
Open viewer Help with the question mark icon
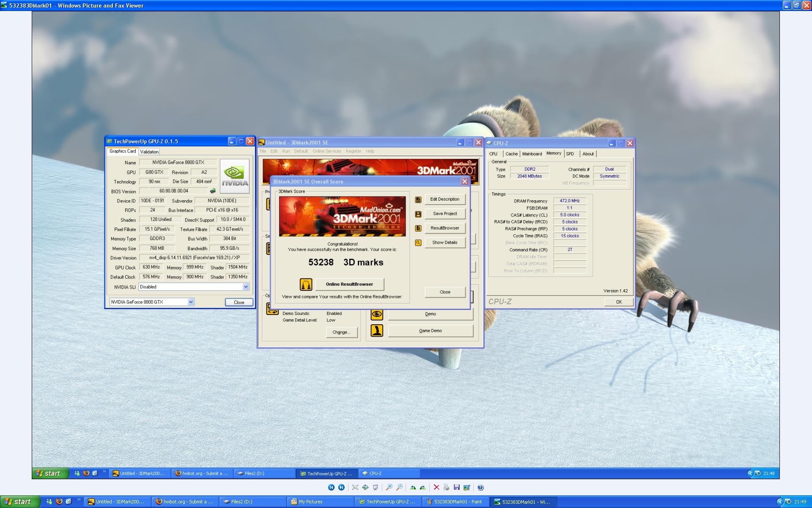coord(480,487)
